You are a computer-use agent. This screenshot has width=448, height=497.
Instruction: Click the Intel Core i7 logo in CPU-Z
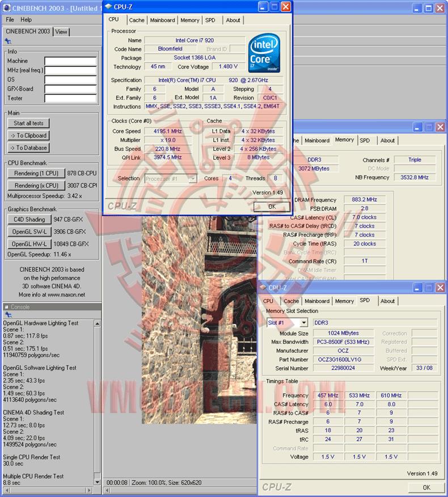click(264, 53)
